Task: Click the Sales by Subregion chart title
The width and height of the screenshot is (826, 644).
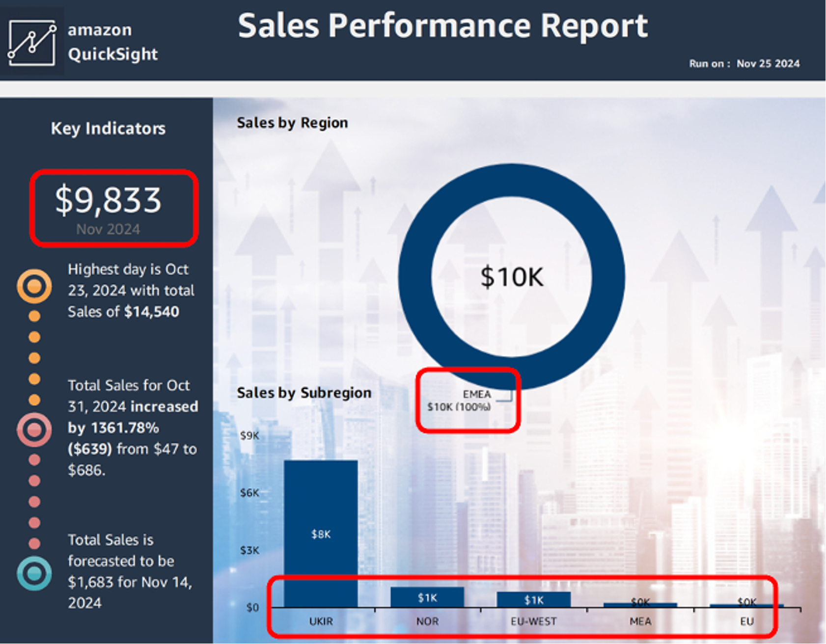Action: pos(304,393)
